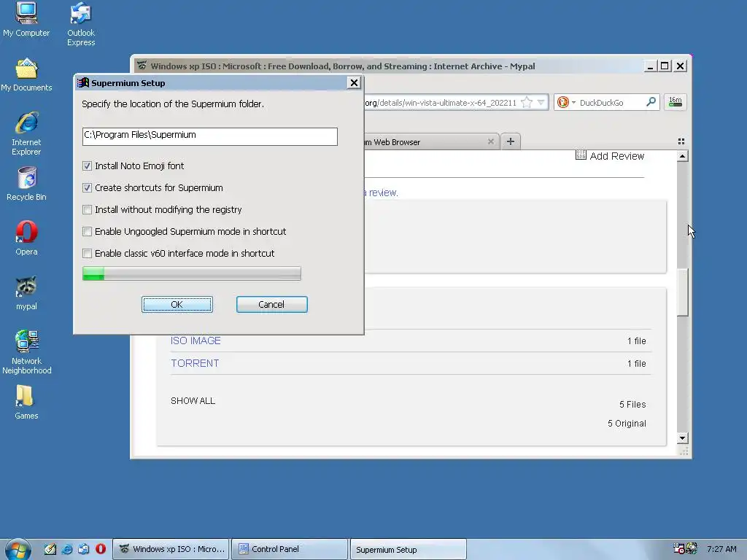The width and height of the screenshot is (747, 560).
Task: Launch Opera from the desktop
Action: tap(26, 238)
